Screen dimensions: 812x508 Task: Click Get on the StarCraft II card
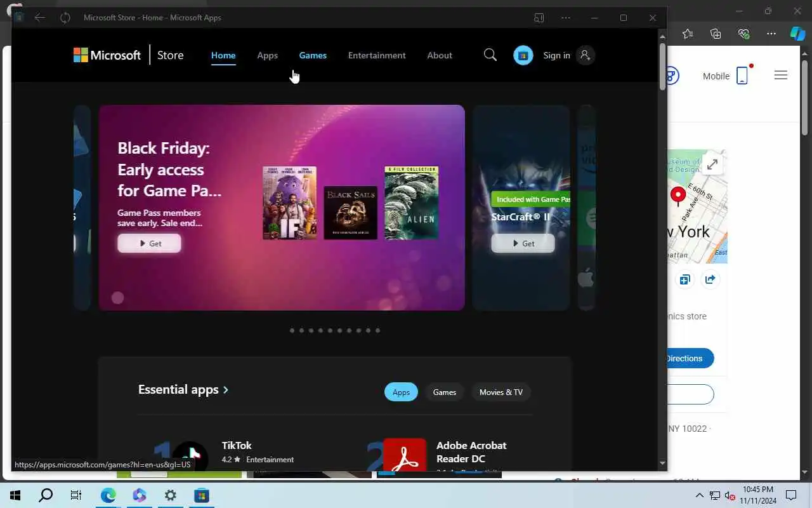pos(523,243)
